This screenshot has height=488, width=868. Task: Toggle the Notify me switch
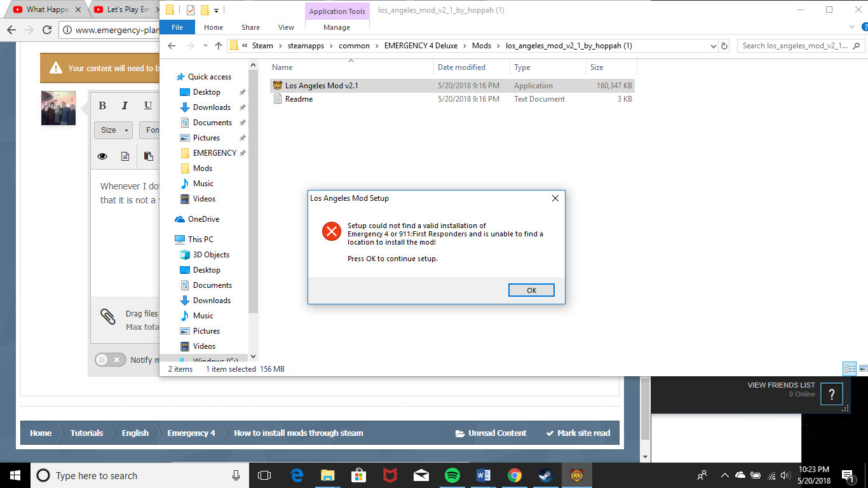pyautogui.click(x=111, y=360)
